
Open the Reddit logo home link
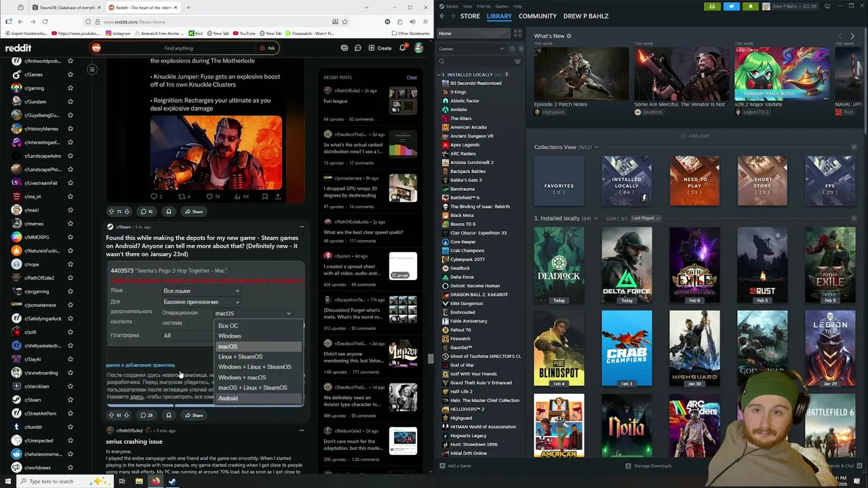[x=18, y=48]
